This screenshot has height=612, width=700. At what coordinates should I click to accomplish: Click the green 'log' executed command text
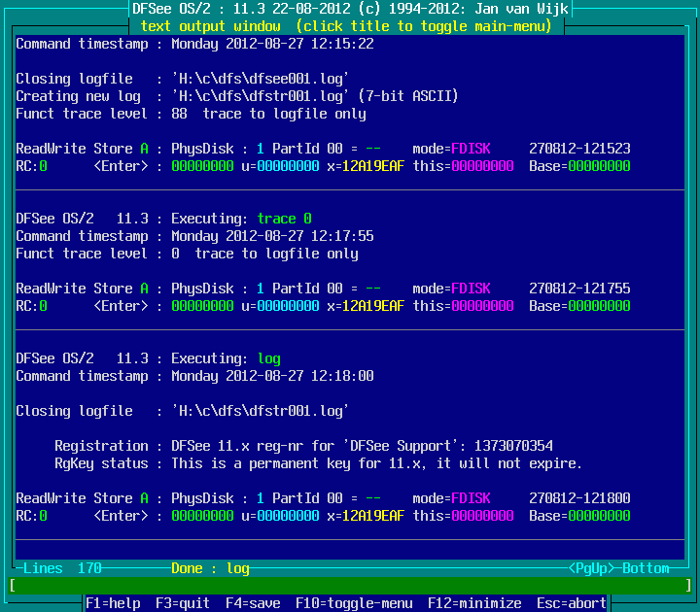[268, 358]
